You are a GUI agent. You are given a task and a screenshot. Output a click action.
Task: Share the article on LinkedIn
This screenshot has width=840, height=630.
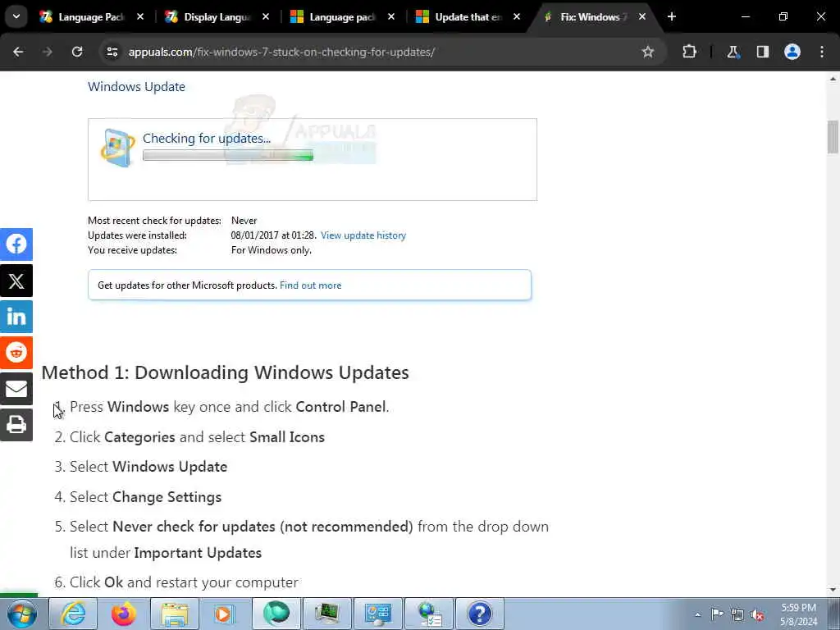[16, 317]
